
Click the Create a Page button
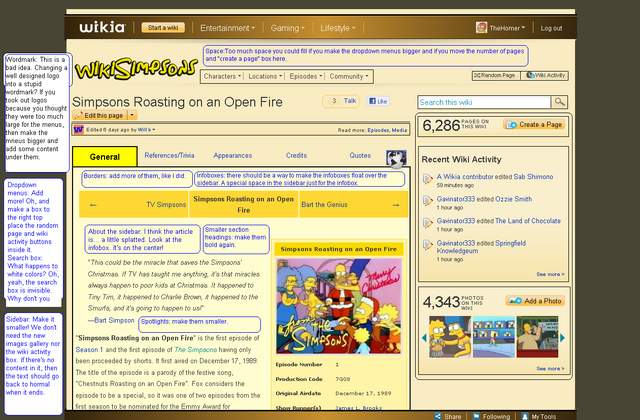(534, 124)
